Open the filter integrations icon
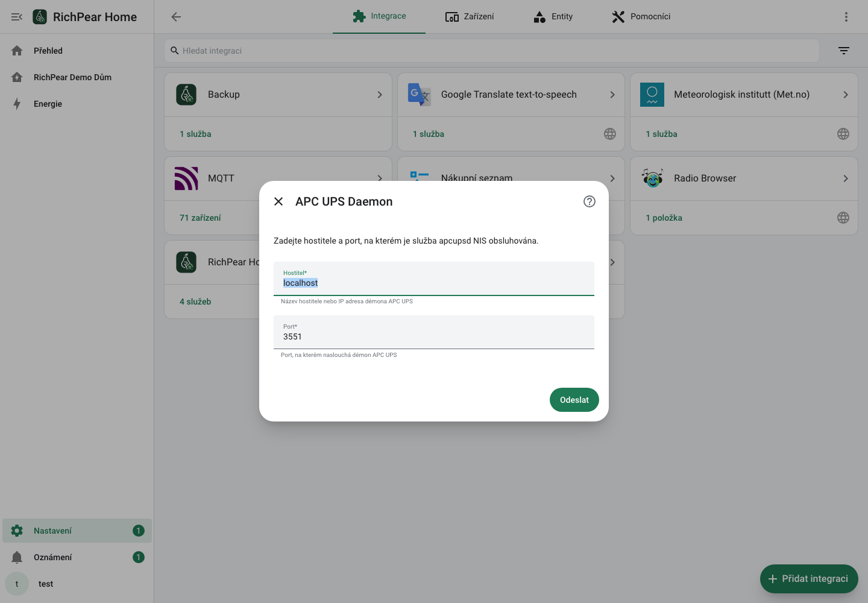Image resolution: width=868 pixels, height=603 pixels. tap(844, 51)
